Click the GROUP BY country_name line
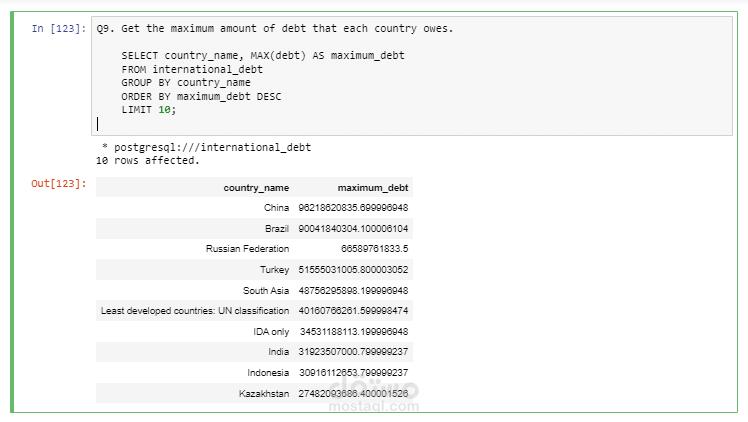Image resolution: width=748 pixels, height=422 pixels. point(185,83)
